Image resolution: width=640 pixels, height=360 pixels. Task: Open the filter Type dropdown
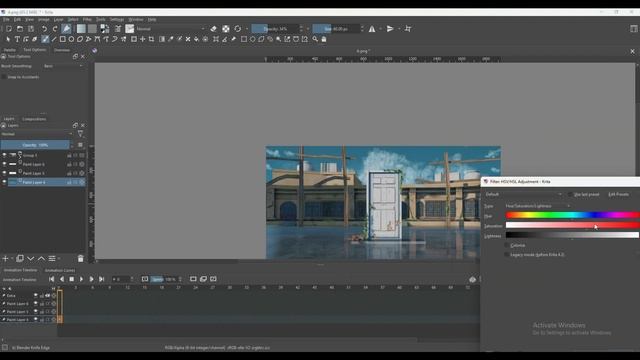[538, 206]
